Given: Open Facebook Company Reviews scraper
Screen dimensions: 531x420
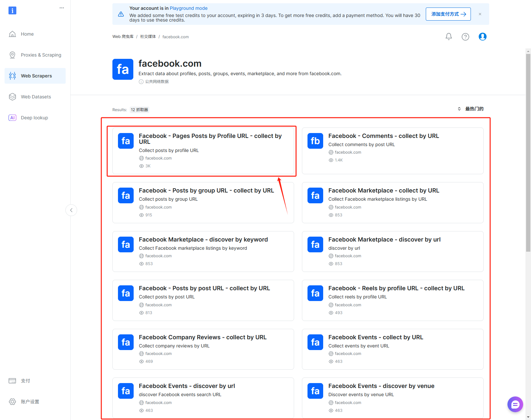Looking at the screenshot, I should coord(203,349).
